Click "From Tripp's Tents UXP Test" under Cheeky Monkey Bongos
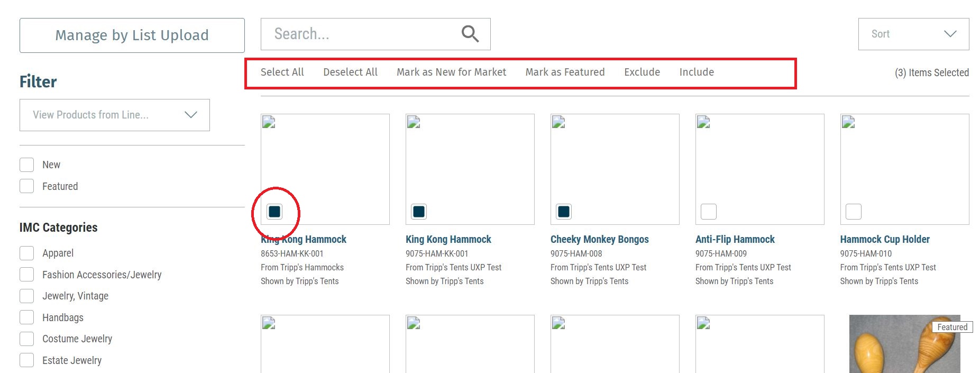Screen dimensions: 980x373 [599, 267]
